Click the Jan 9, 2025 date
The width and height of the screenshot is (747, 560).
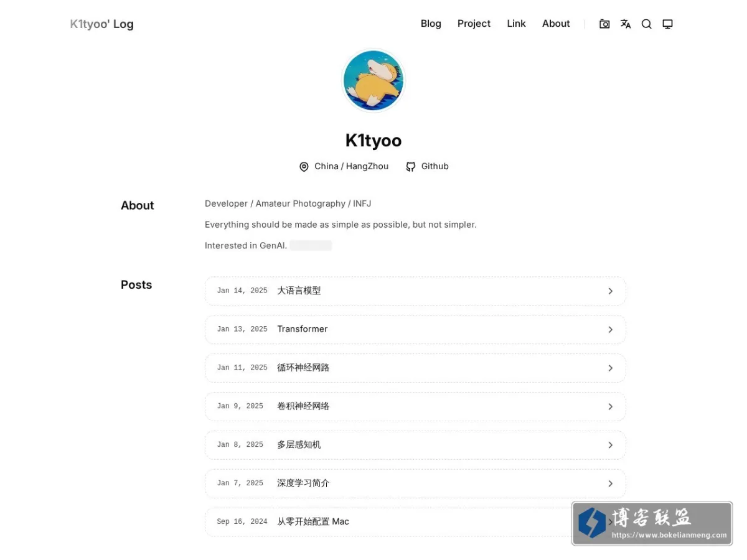[x=240, y=406]
